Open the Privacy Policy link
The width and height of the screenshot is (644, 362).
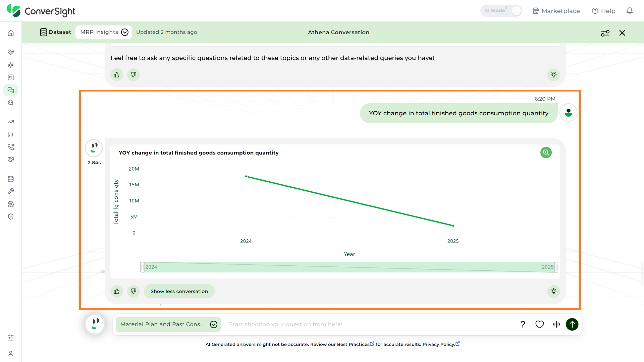pyautogui.click(x=441, y=344)
